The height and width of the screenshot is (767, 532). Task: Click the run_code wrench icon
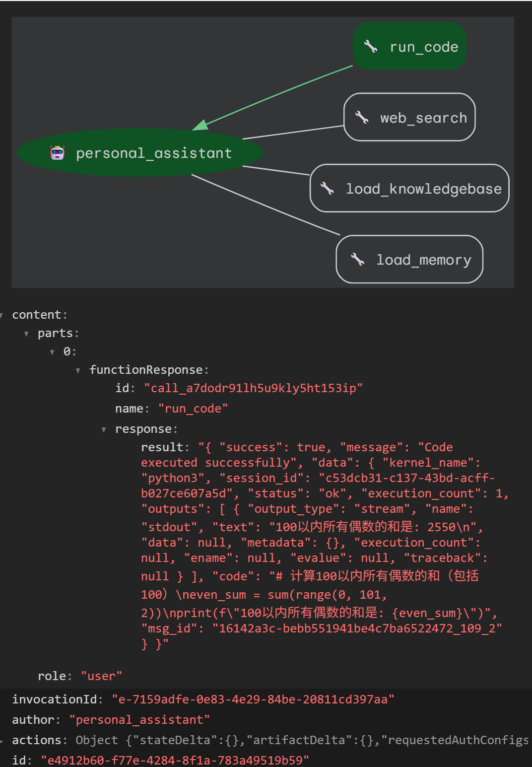coord(371,47)
